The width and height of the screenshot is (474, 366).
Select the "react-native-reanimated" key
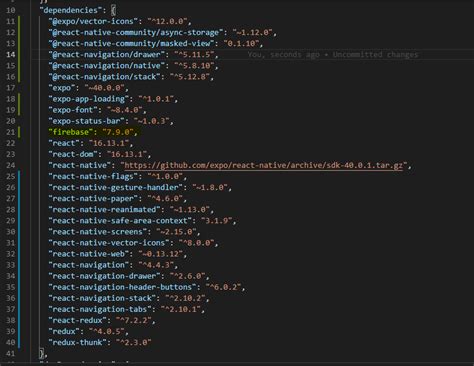(104, 210)
